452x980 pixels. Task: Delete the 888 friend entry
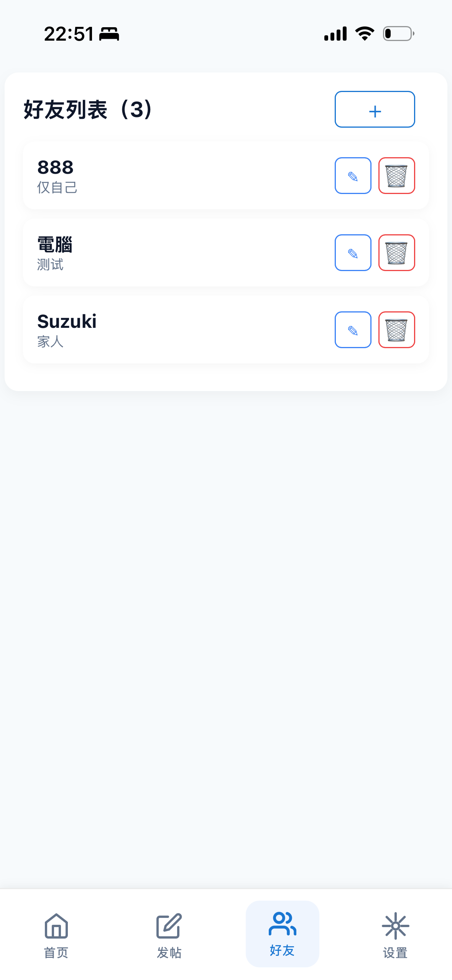click(x=396, y=176)
